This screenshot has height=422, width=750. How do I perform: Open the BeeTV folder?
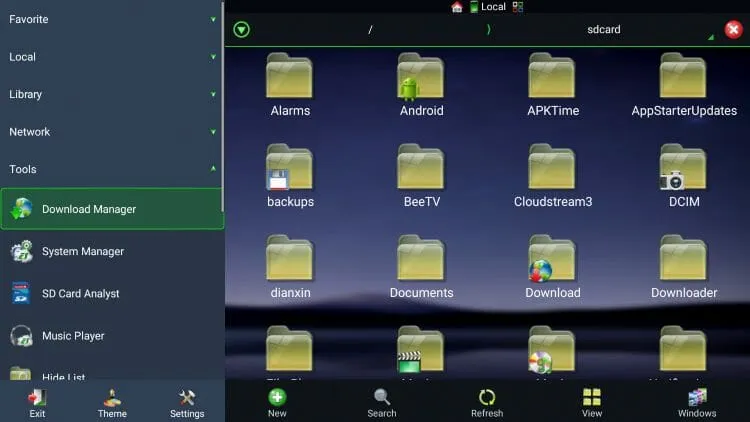coord(421,176)
